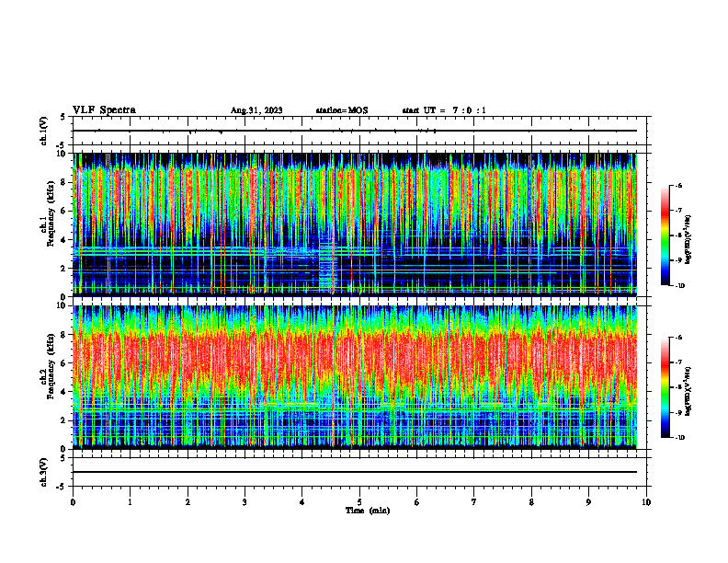Click the "-8" label on ch.1 color bar
Image resolution: width=728 pixels, height=563 pixels.
pyautogui.click(x=679, y=236)
